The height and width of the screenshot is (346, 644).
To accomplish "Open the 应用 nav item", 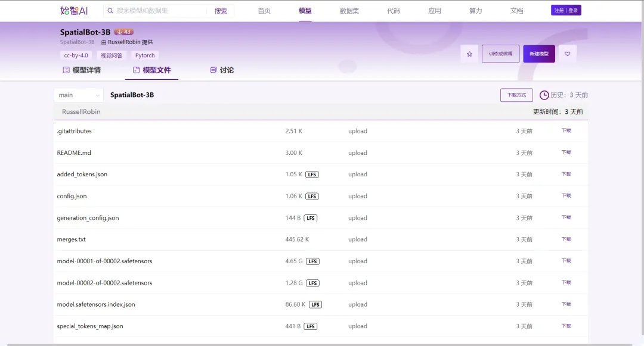I will 435,11.
